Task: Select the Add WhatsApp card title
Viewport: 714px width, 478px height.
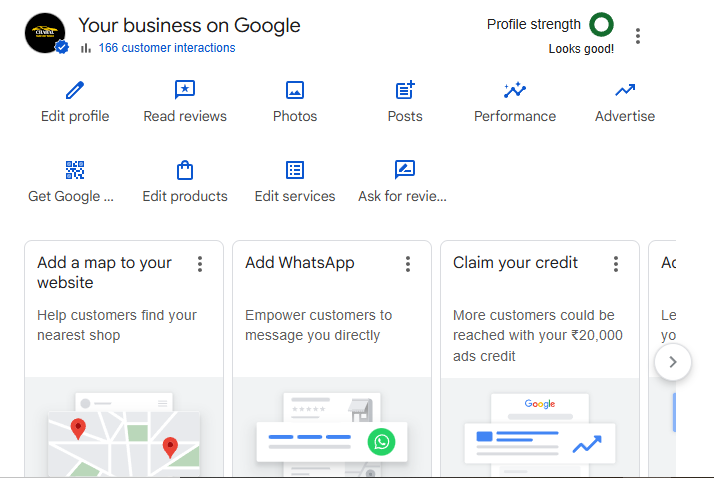Action: click(299, 263)
